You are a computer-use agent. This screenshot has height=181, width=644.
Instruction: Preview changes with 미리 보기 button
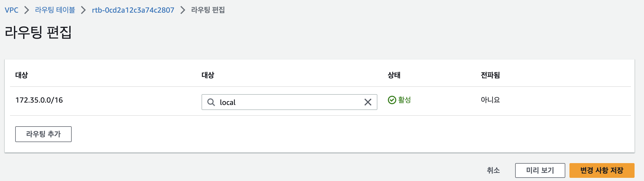click(540, 170)
